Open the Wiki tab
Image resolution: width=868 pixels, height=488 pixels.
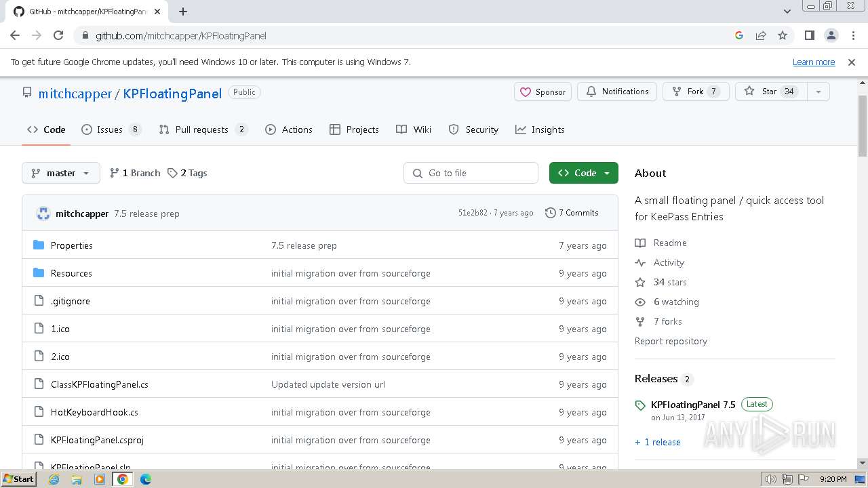click(414, 129)
